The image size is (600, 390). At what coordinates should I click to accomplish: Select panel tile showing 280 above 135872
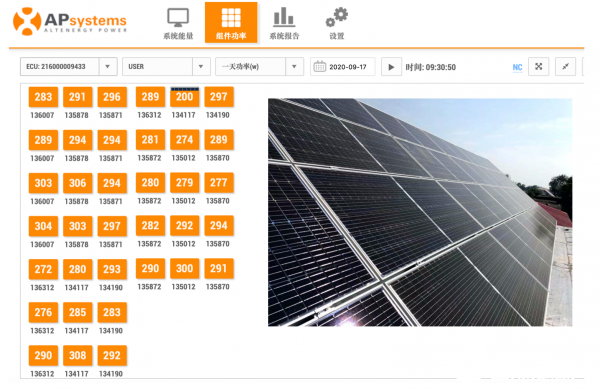[x=150, y=183]
